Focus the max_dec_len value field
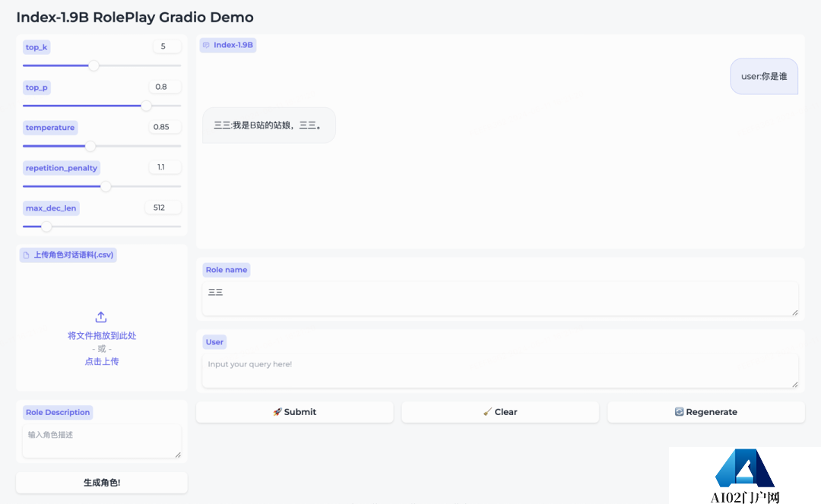821x504 pixels. click(x=163, y=208)
